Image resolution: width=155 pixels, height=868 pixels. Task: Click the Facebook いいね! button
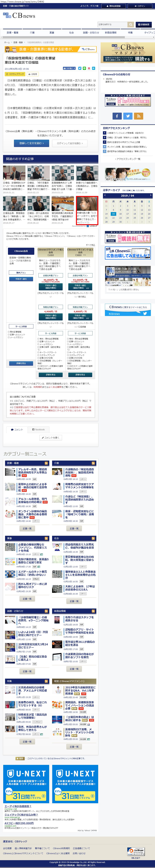[x=69, y=68]
